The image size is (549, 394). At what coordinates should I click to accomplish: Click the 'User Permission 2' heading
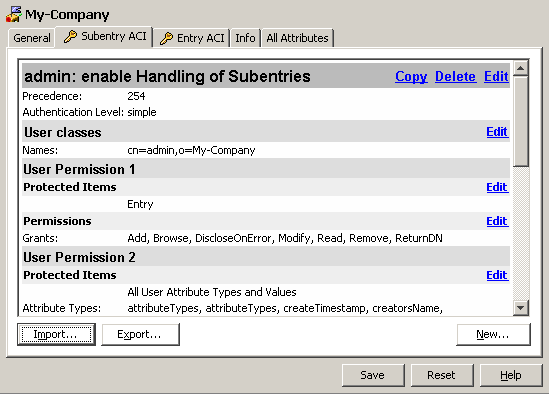tap(79, 257)
